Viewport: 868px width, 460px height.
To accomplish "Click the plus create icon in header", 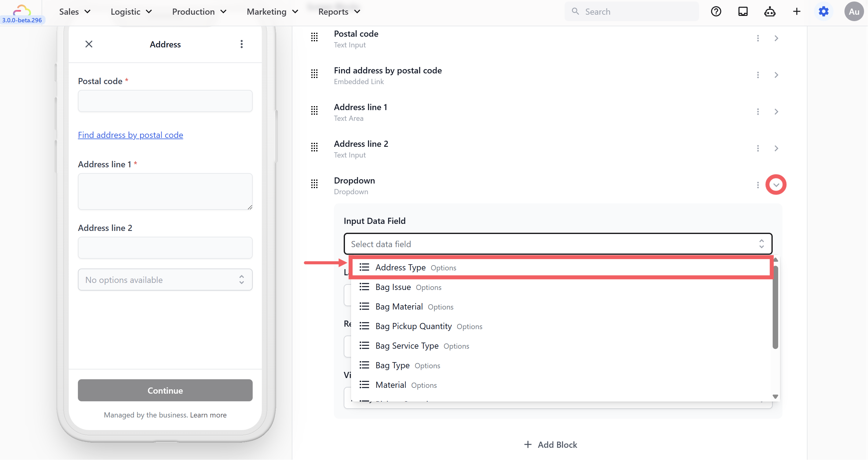I will [797, 11].
